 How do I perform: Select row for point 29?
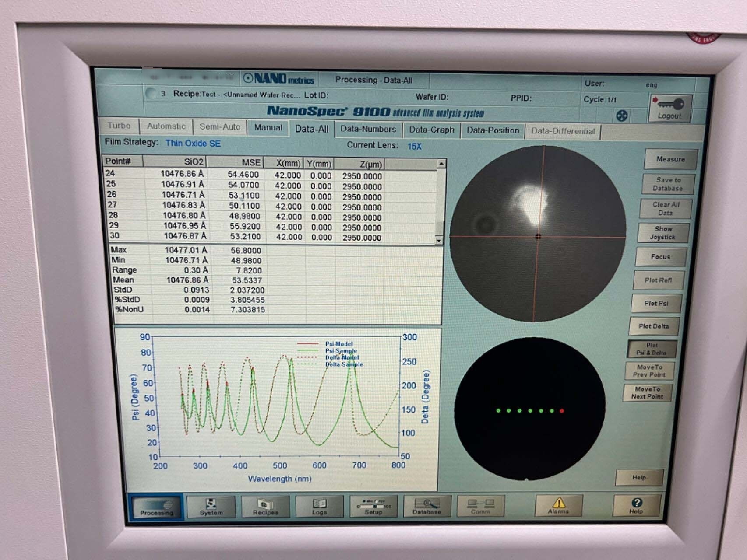pyautogui.click(x=270, y=226)
